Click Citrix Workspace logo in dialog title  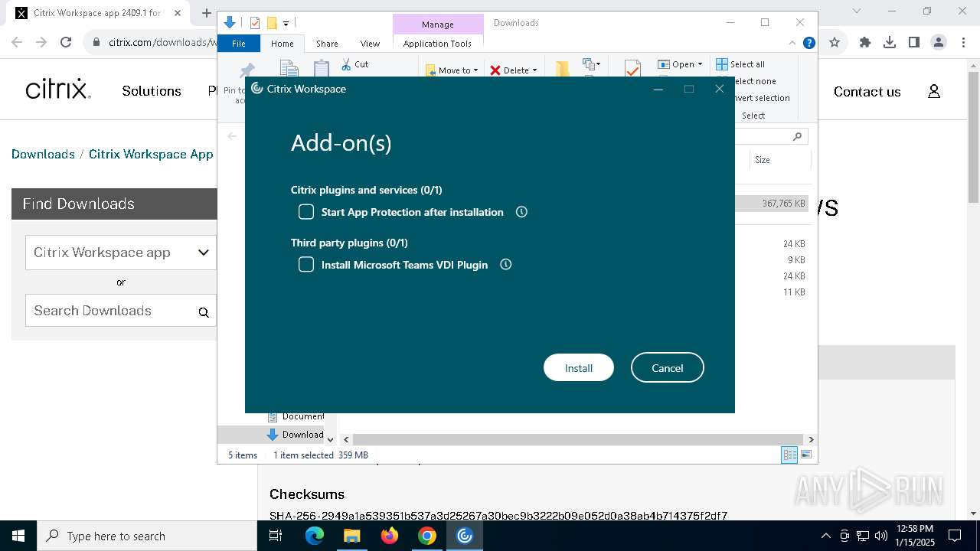pyautogui.click(x=257, y=89)
